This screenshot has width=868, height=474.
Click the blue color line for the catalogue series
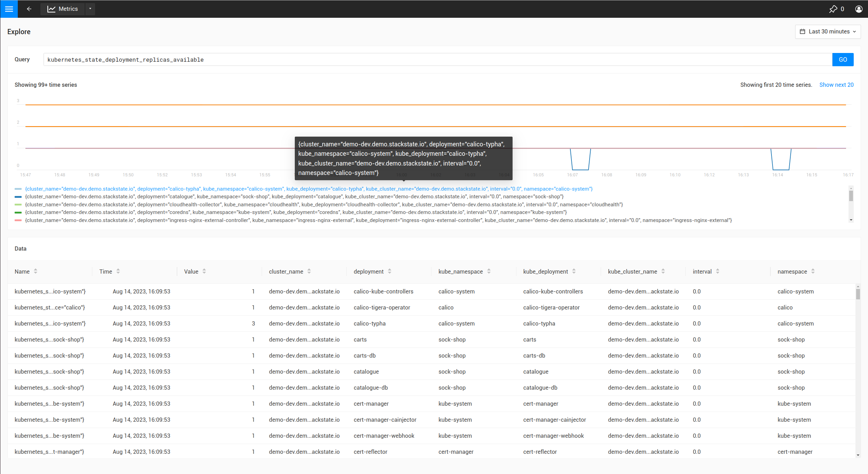[18, 197]
